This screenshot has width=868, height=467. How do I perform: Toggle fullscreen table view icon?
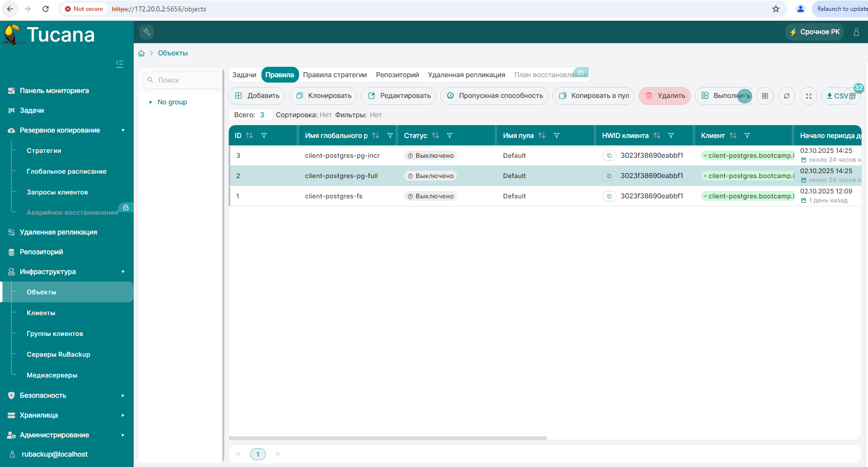[x=809, y=96]
